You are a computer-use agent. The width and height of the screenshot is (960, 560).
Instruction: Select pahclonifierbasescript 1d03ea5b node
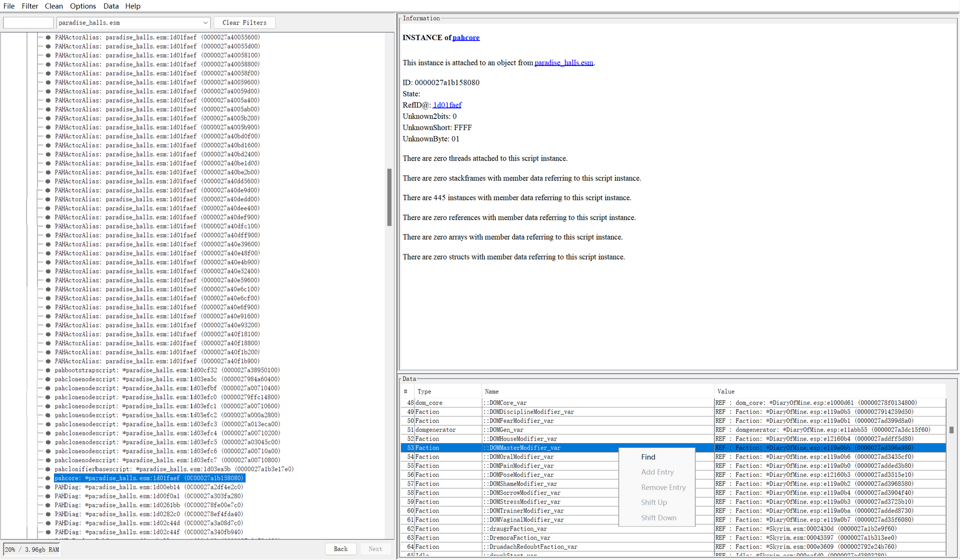point(174,469)
